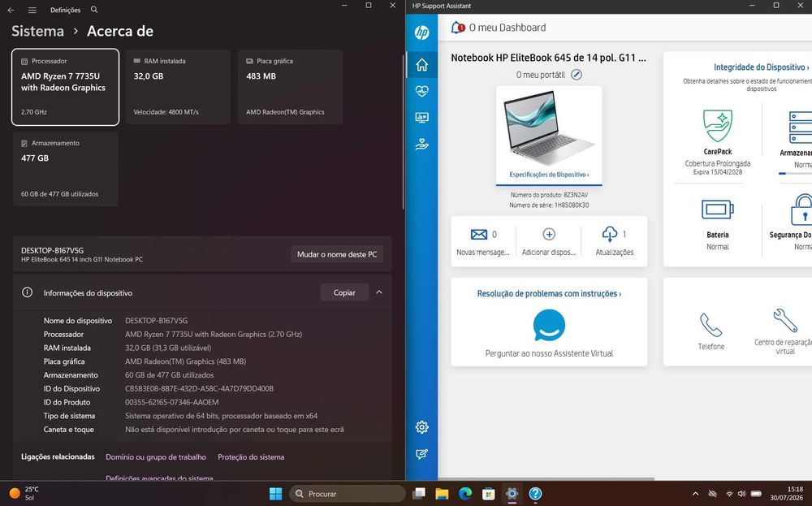
Task: Switch to HP Support Assistant taskbar icon
Action: [535, 494]
